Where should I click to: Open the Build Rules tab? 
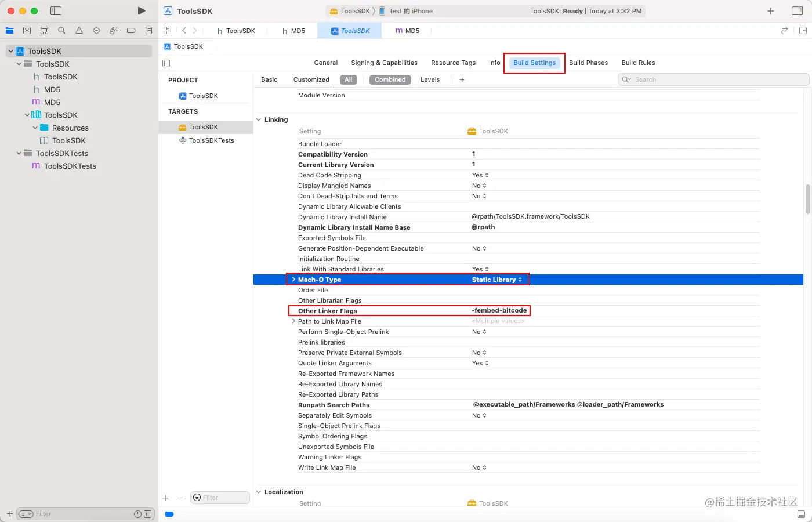coord(638,63)
